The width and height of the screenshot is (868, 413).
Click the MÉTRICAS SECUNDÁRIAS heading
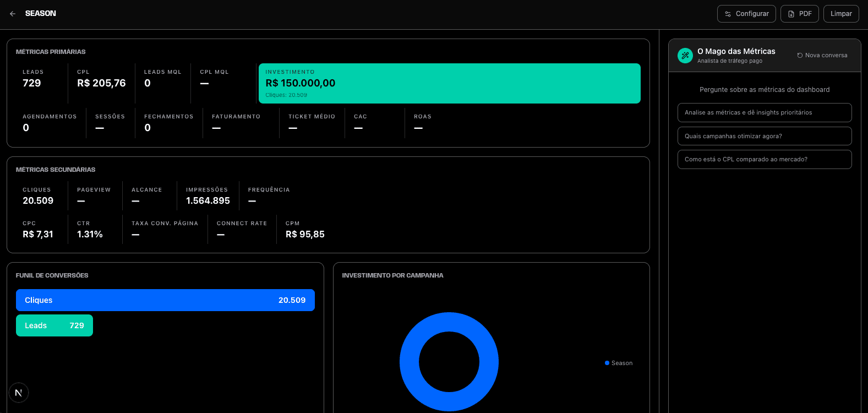(x=56, y=170)
